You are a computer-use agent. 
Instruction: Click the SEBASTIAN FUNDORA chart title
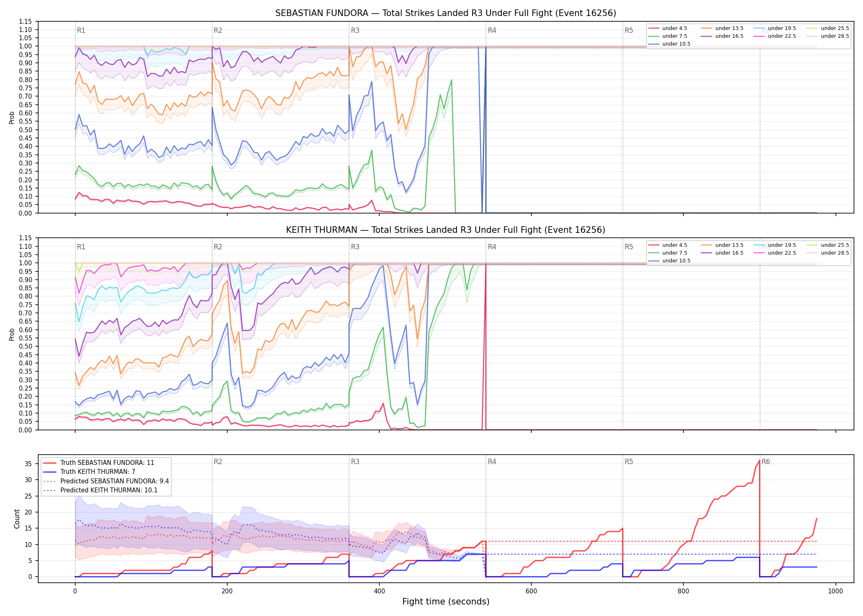pos(445,13)
